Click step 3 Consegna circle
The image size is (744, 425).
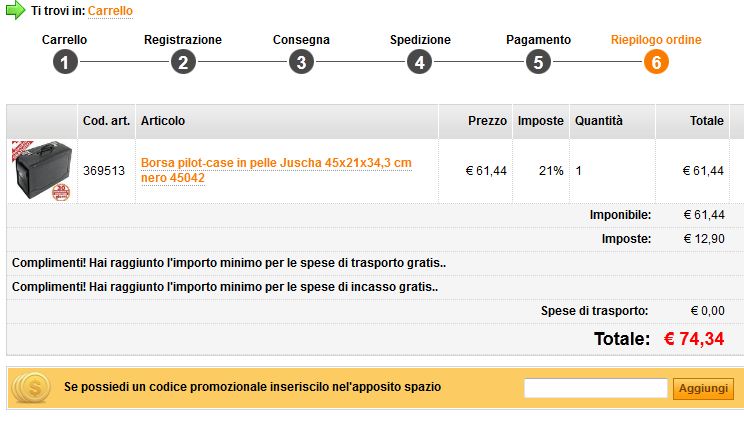click(301, 62)
